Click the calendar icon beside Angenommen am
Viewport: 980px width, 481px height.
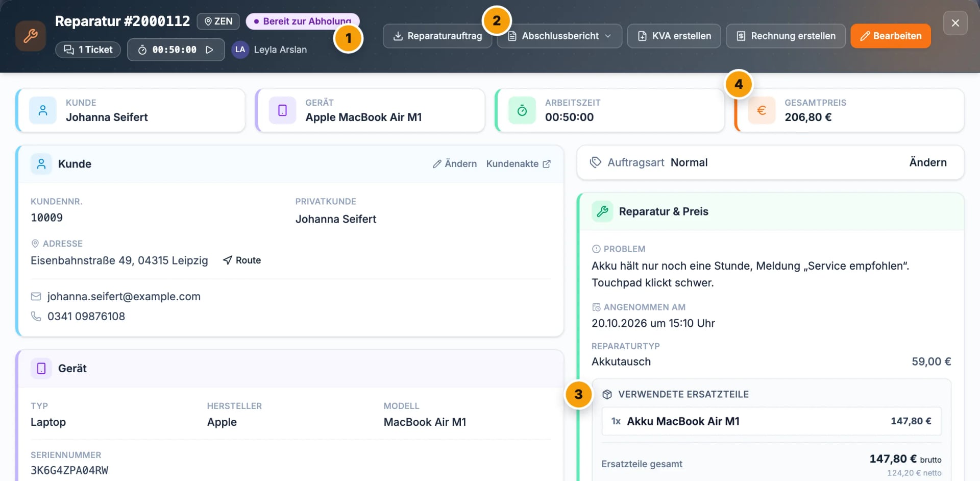(x=596, y=307)
